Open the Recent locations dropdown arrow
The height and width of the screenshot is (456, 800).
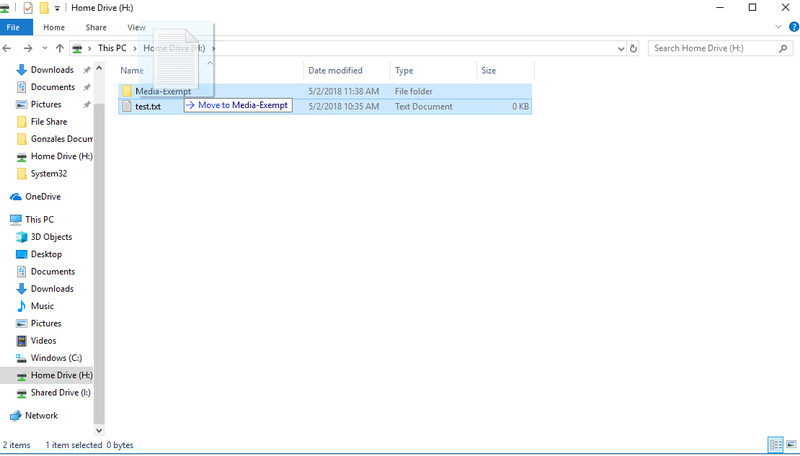coord(45,48)
